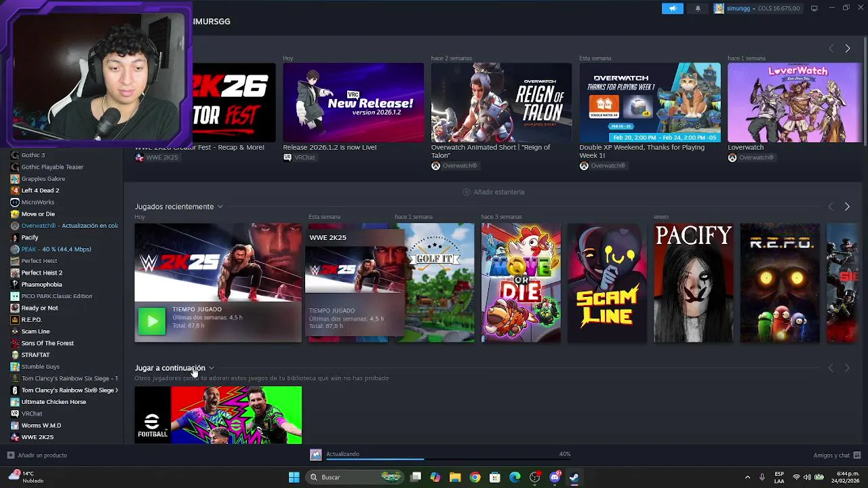Click the Stumble Guys list icon
This screenshot has width=868, height=488.
click(x=15, y=367)
